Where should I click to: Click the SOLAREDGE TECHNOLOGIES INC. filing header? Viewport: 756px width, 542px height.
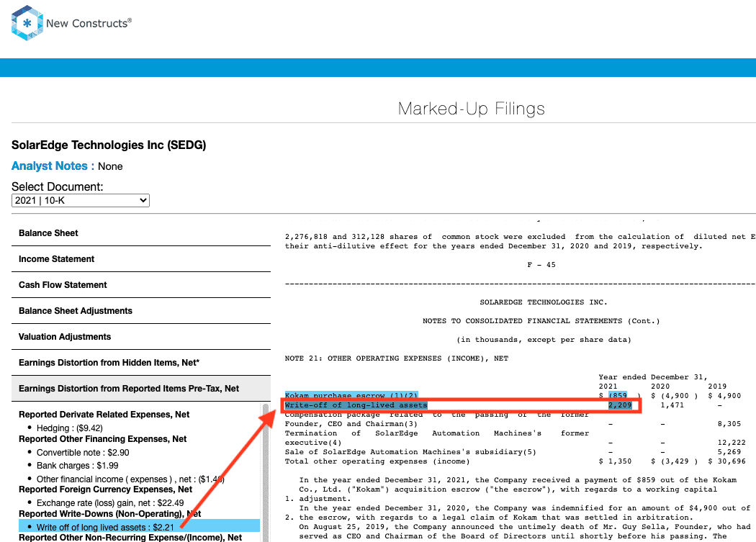(544, 302)
